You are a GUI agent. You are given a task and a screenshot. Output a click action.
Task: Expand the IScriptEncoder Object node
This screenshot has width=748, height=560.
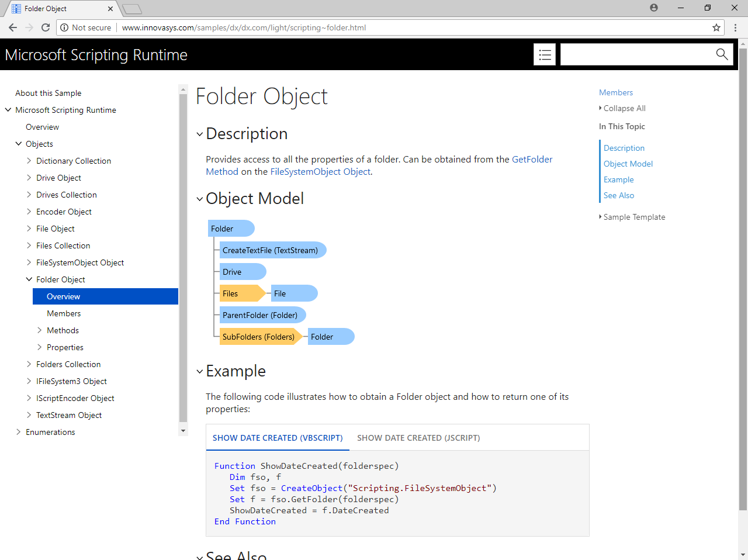(29, 398)
